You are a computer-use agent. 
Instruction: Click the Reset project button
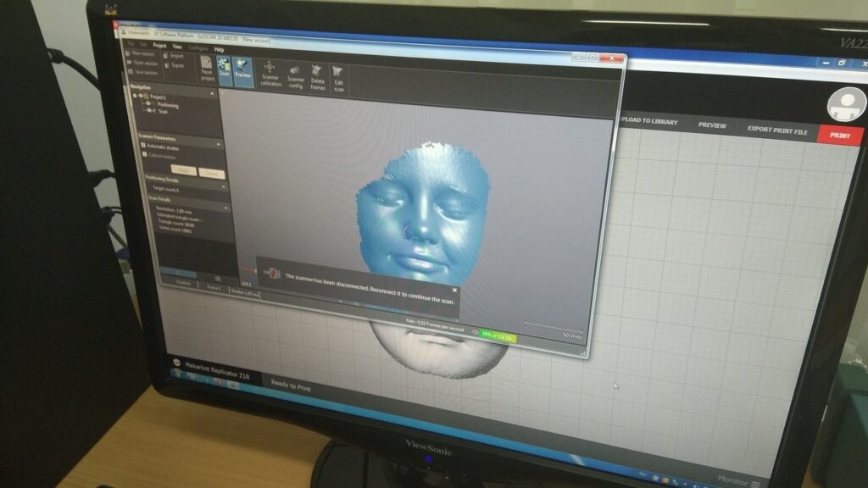(x=207, y=69)
